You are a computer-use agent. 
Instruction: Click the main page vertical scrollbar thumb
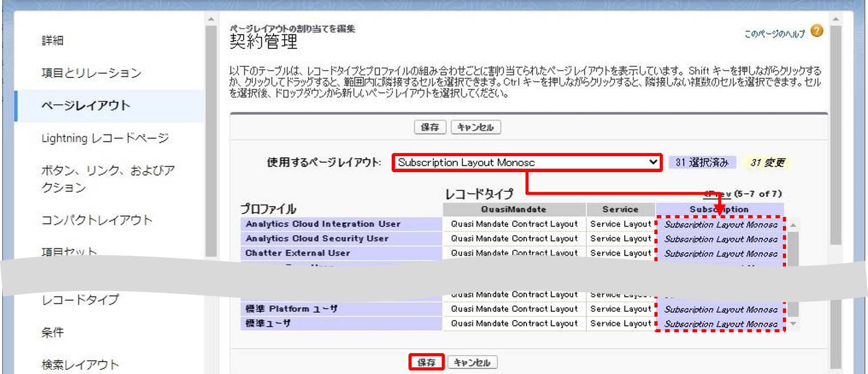point(836,135)
